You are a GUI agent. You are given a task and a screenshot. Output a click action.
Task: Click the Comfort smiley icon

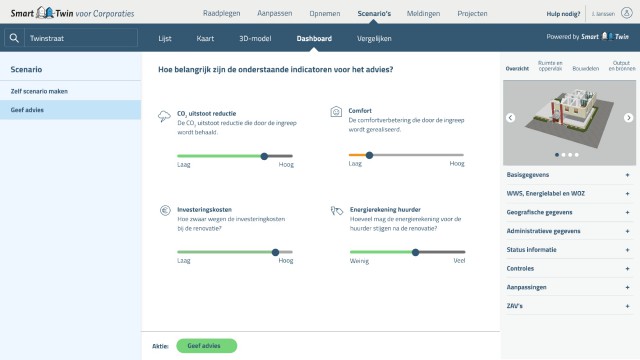[336, 111]
